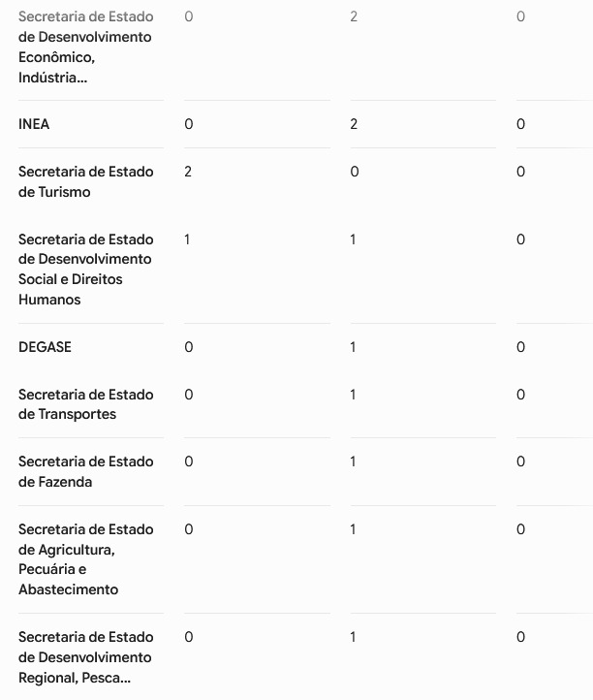The width and height of the screenshot is (593, 700).
Task: Select INEA row third column value 0
Action: [520, 124]
